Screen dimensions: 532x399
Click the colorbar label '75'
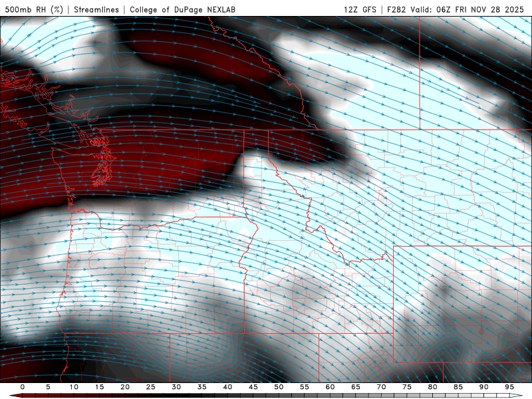point(407,387)
